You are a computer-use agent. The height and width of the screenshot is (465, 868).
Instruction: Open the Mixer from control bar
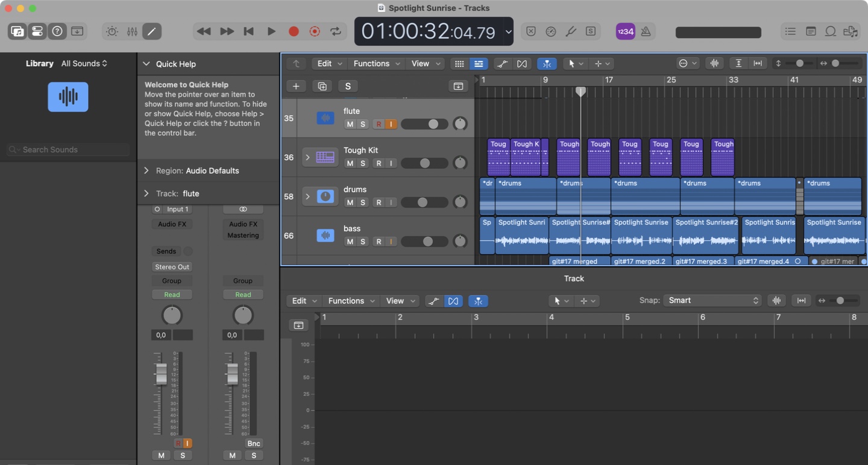click(x=132, y=31)
